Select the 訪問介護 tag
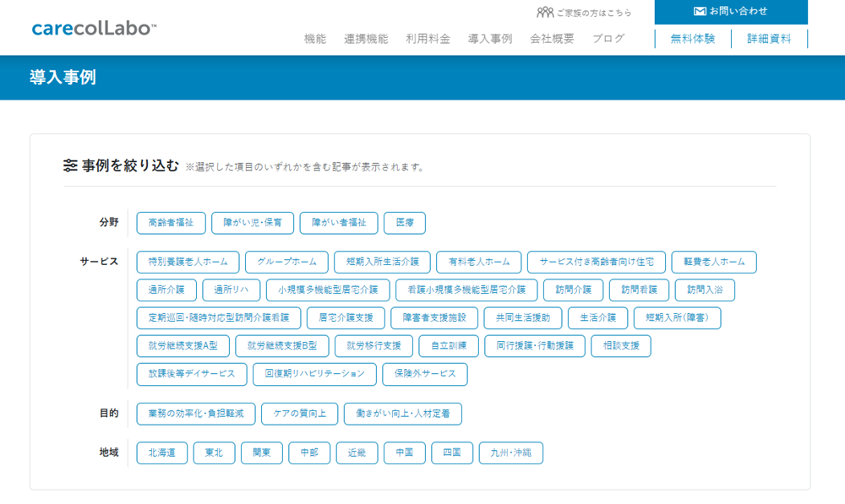The width and height of the screenshot is (845, 504). click(574, 290)
